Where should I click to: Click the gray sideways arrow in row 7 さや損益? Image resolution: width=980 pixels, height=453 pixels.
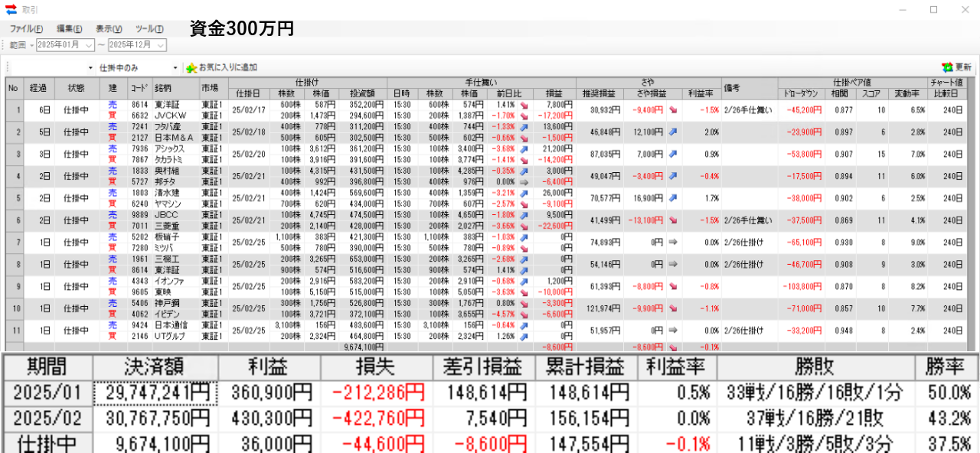click(x=672, y=242)
